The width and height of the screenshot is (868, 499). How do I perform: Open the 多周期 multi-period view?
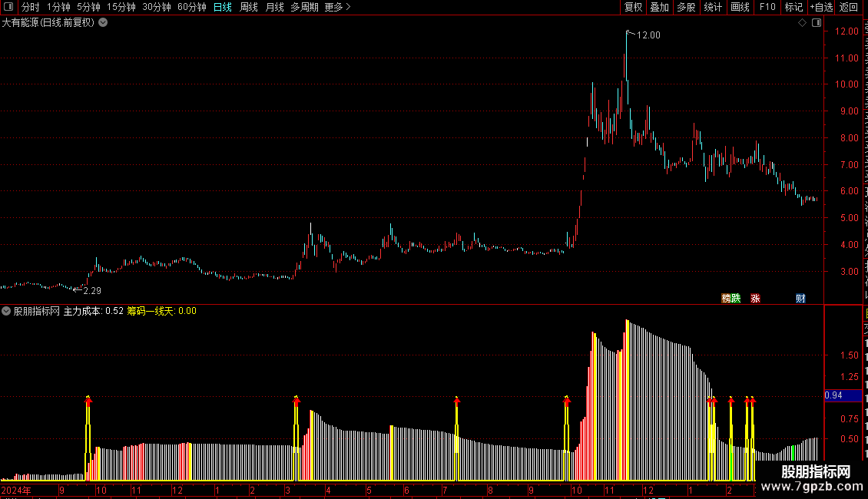point(304,7)
